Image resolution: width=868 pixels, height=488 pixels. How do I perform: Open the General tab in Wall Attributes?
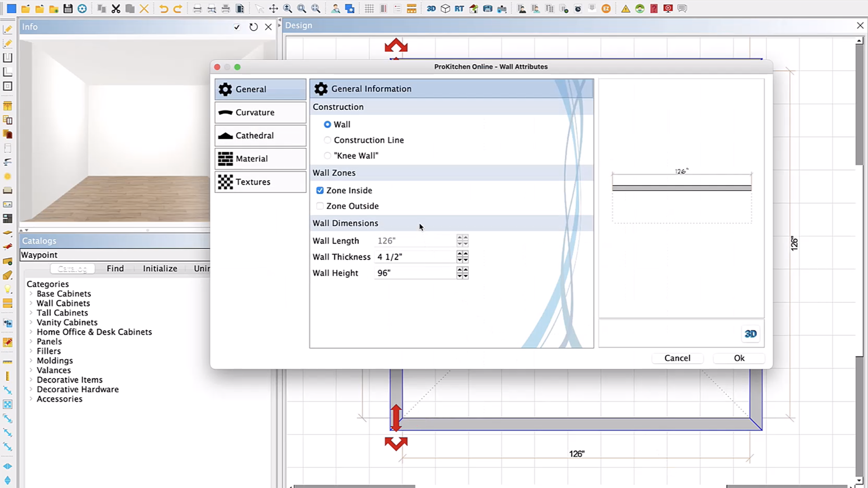pyautogui.click(x=260, y=89)
